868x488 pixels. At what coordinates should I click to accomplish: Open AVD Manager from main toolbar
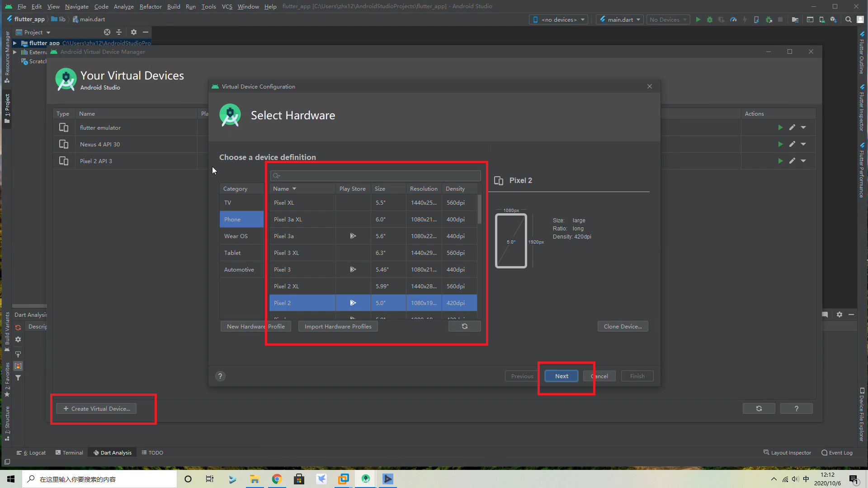pyautogui.click(x=821, y=19)
